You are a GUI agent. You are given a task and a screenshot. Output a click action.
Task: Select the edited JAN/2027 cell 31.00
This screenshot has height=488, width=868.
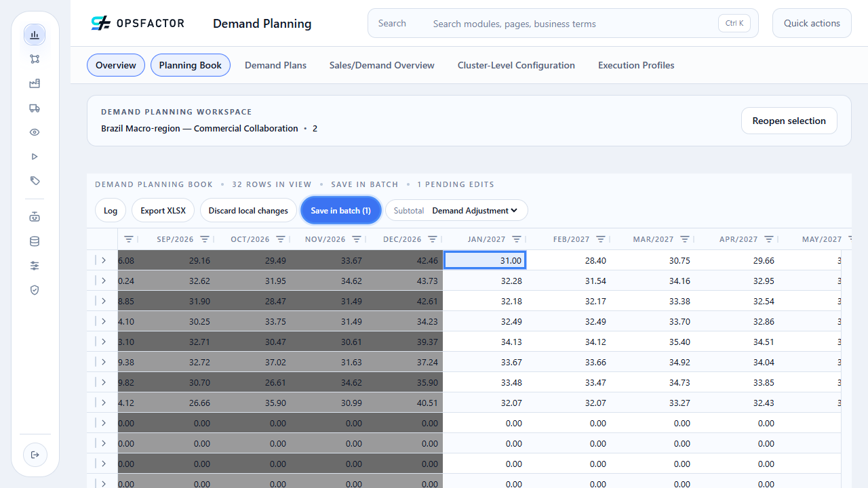coord(485,260)
